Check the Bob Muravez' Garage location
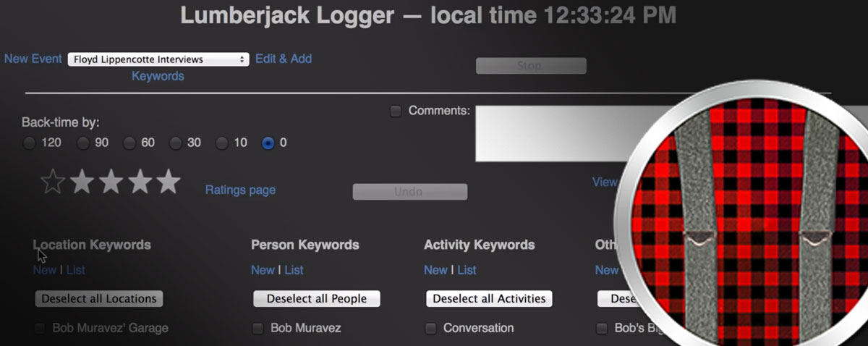This screenshot has width=868, height=346. 39,329
